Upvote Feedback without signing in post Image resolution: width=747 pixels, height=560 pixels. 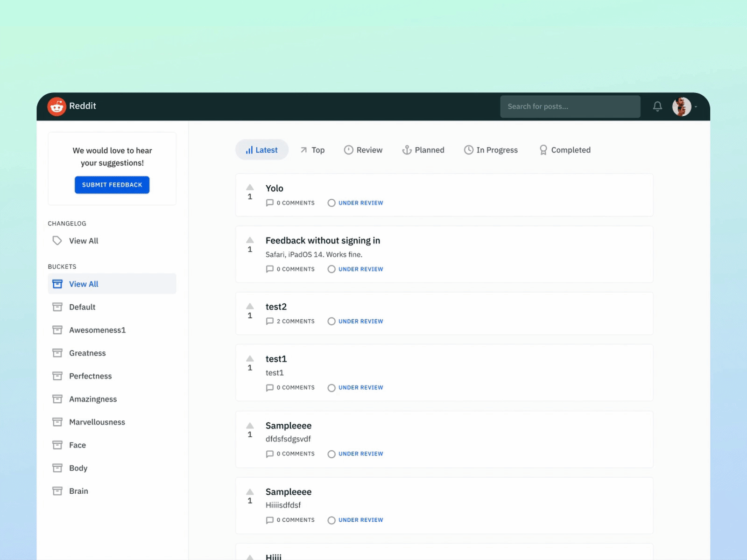[250, 240]
